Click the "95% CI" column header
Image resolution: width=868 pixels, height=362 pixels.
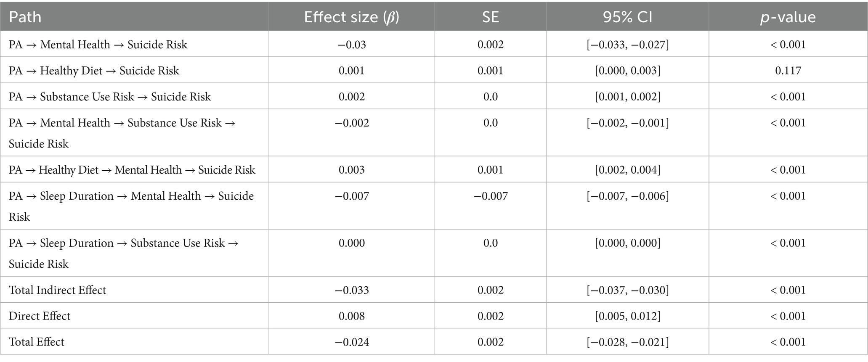pyautogui.click(x=627, y=17)
